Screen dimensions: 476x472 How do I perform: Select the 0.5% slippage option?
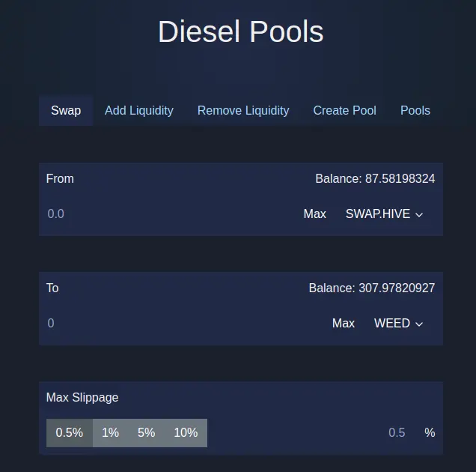coord(69,433)
